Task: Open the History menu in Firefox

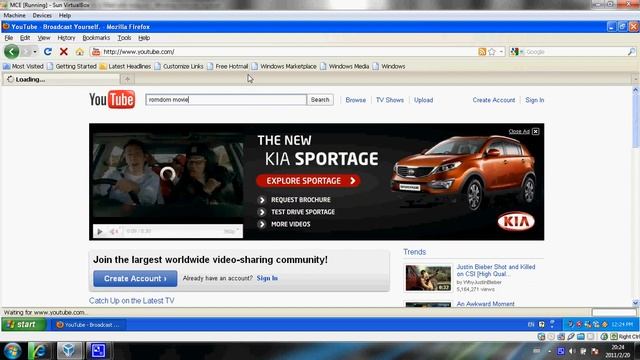Action: click(x=66, y=38)
